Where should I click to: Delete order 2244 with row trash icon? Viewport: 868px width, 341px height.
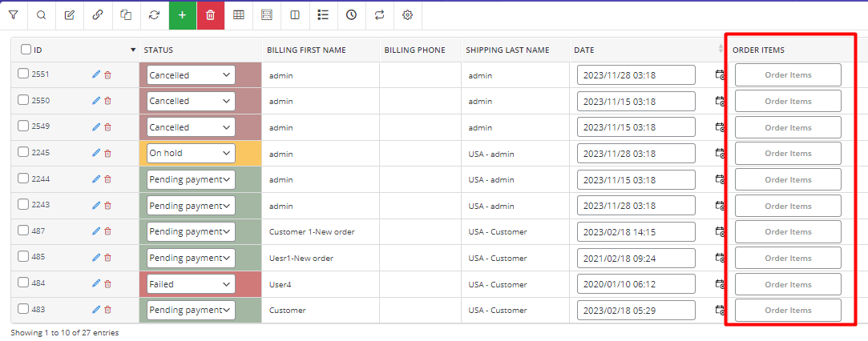[107, 179]
